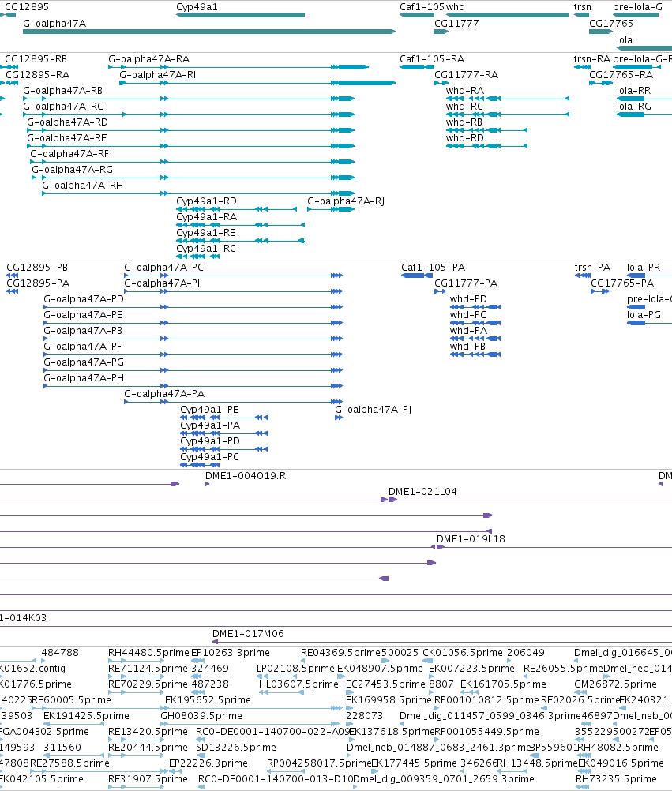The height and width of the screenshot is (791, 672).
Task: Click protein G-oalpha47A-PC
Action: 164,268
